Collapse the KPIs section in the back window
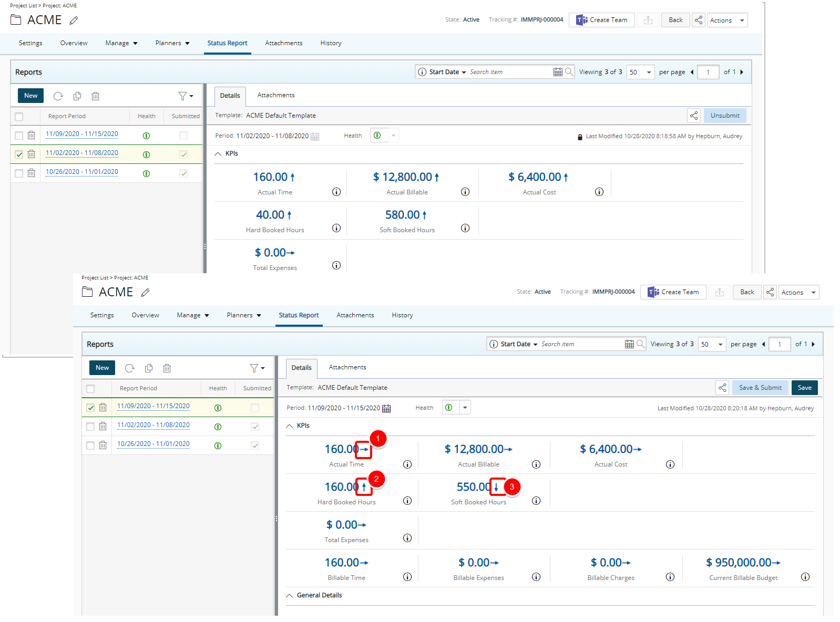840x622 pixels. (218, 154)
